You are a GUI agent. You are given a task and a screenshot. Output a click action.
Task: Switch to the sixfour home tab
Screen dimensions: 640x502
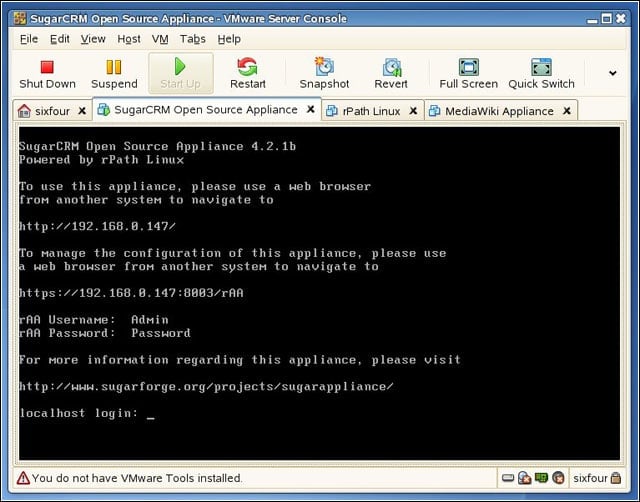[x=52, y=111]
